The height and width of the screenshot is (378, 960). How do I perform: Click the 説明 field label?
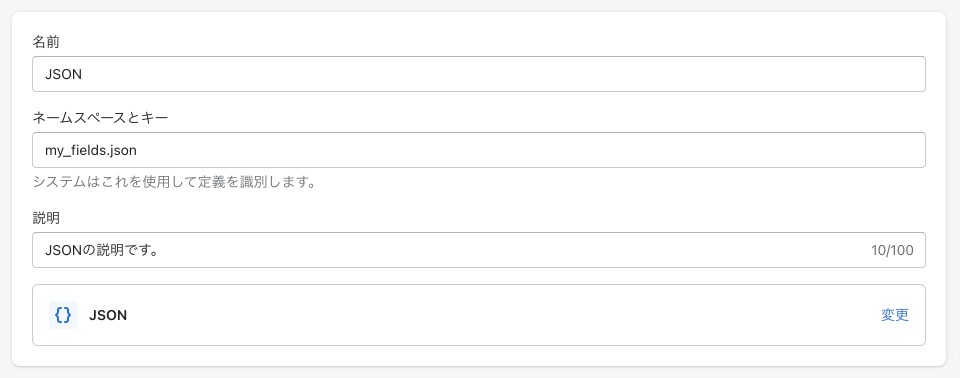[x=46, y=217]
